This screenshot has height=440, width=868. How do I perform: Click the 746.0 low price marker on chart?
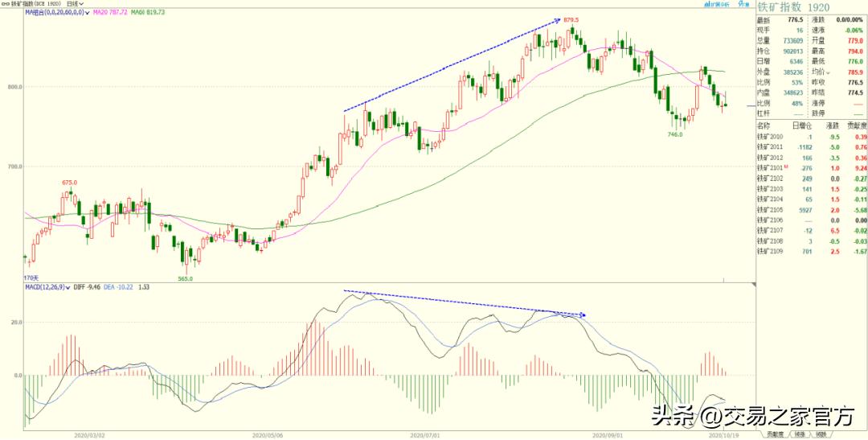675,134
